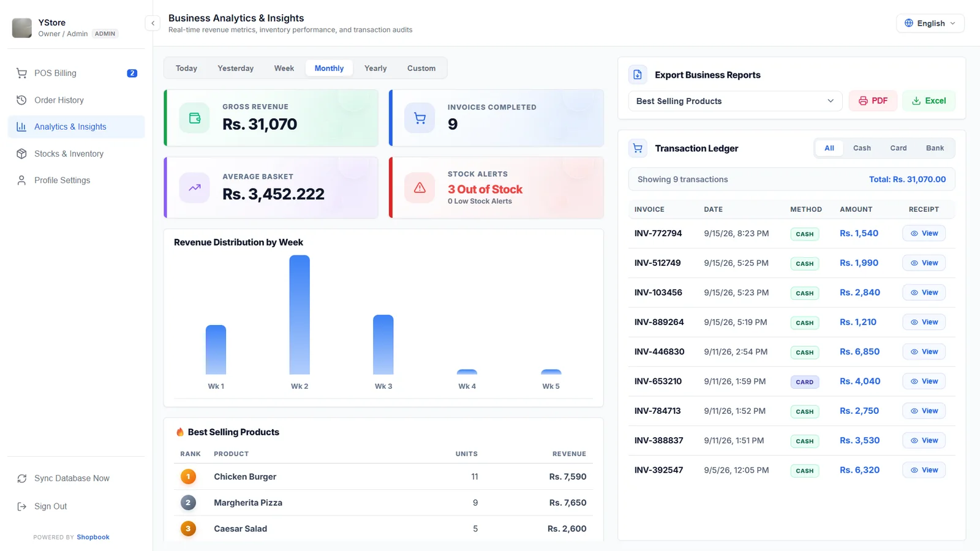Image resolution: width=980 pixels, height=551 pixels.
Task: View receipt for INV-653210
Action: tap(924, 381)
